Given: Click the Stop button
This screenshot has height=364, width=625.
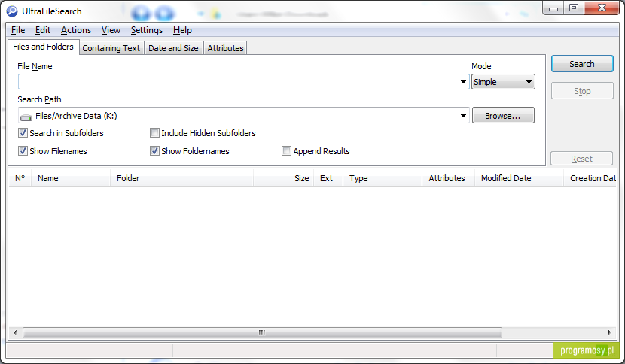Looking at the screenshot, I should click(x=582, y=91).
